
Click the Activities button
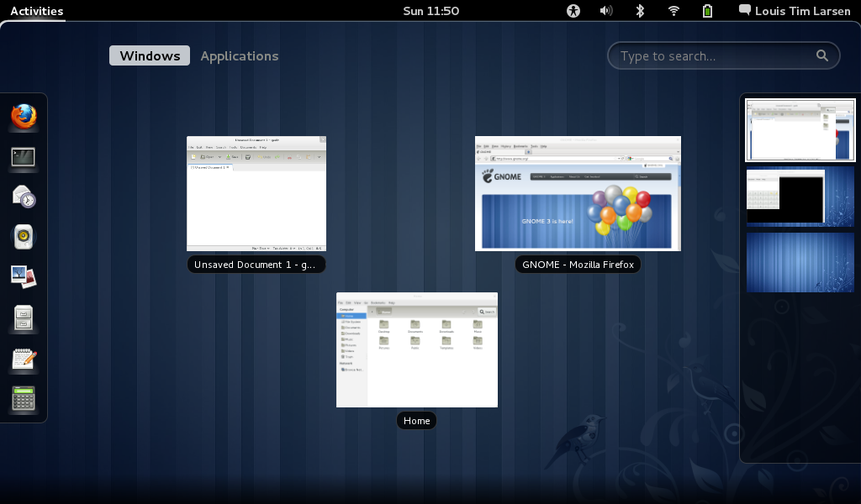coord(37,11)
